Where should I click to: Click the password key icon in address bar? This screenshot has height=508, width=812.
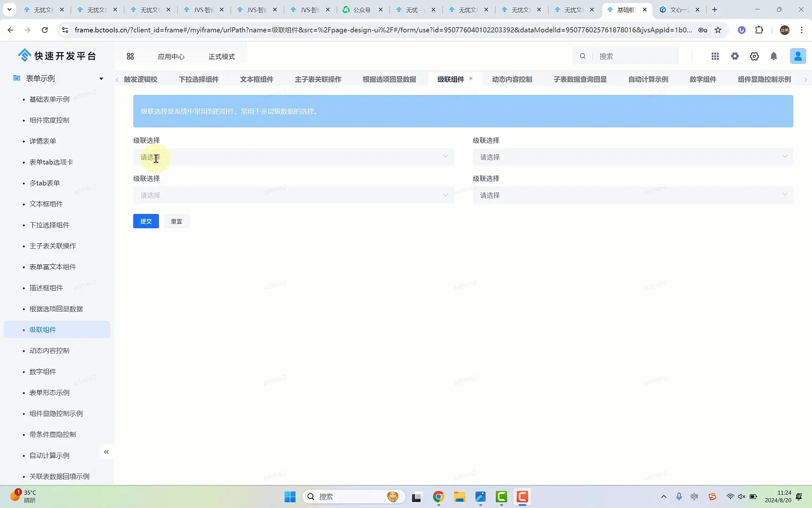(x=703, y=30)
